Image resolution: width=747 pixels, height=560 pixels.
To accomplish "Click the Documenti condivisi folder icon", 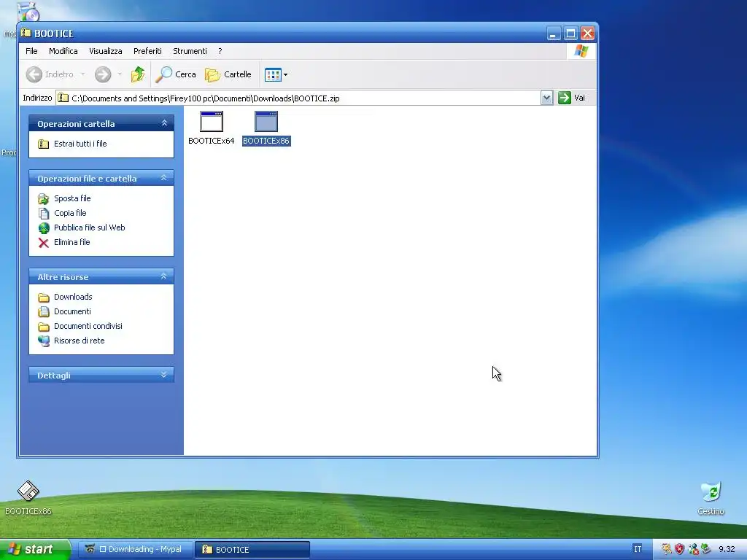I will pos(43,327).
